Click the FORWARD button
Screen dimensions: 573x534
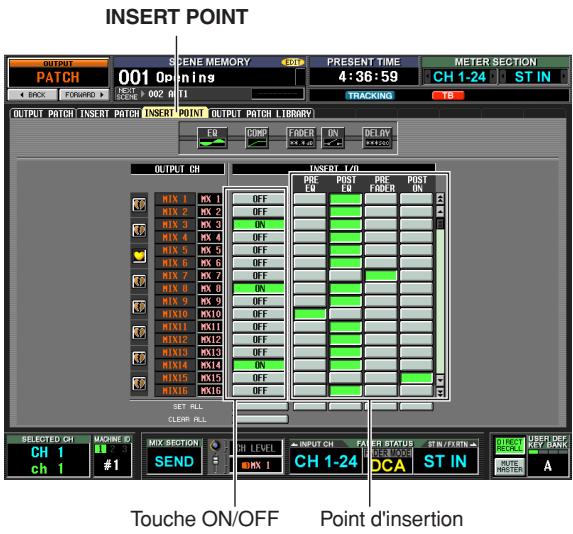pos(84,95)
